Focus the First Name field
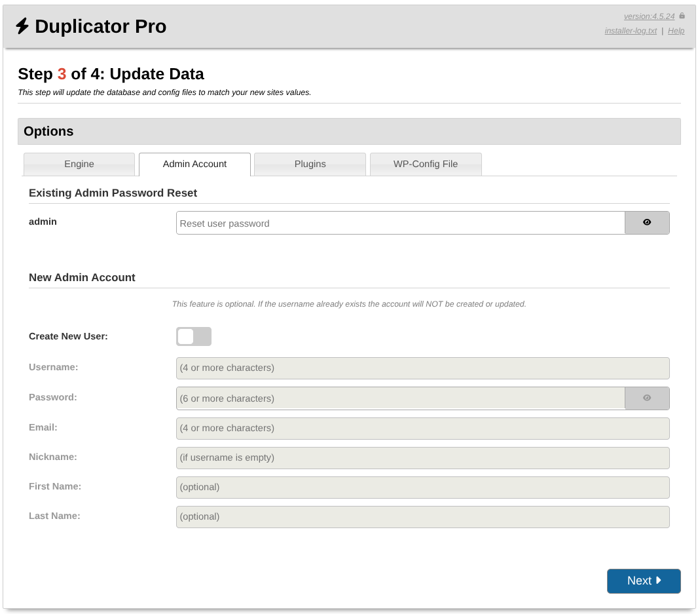 [x=422, y=488]
